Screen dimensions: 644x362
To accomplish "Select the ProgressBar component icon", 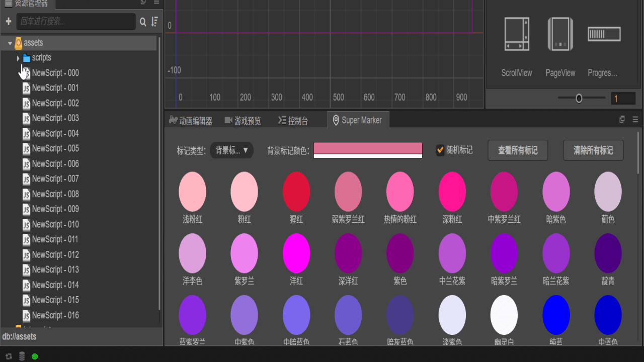I will coord(604,34).
